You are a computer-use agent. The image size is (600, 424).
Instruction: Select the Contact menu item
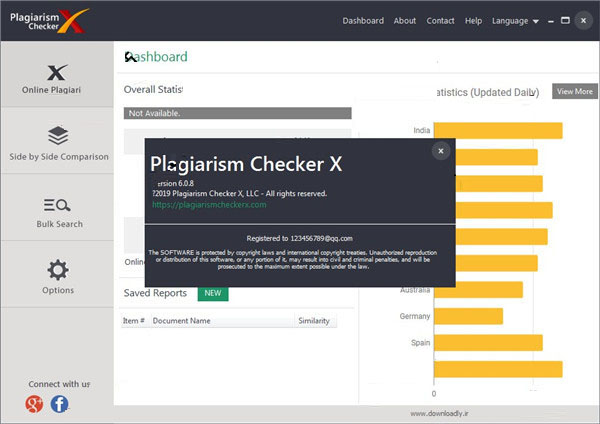click(440, 21)
